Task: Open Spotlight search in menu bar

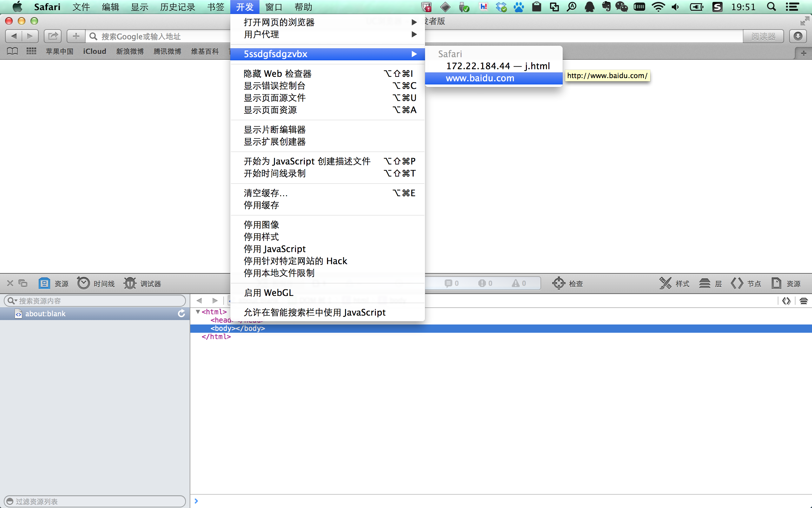Action: coord(771,7)
